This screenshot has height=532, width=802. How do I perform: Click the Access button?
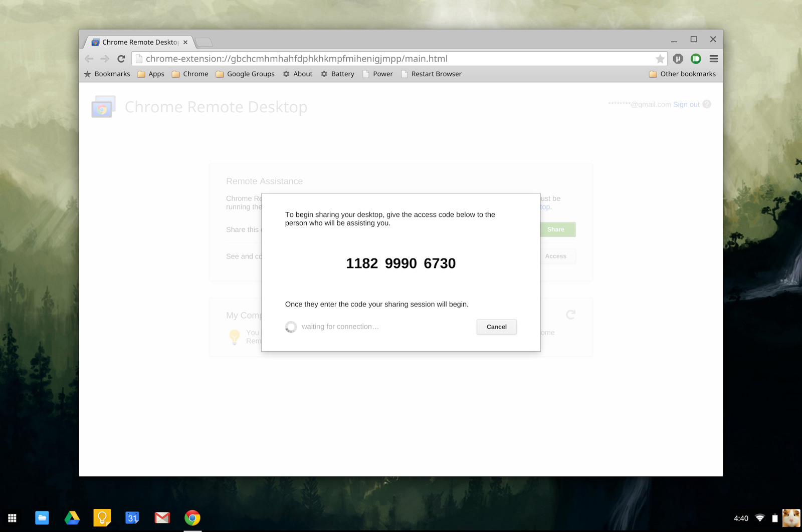tap(557, 256)
